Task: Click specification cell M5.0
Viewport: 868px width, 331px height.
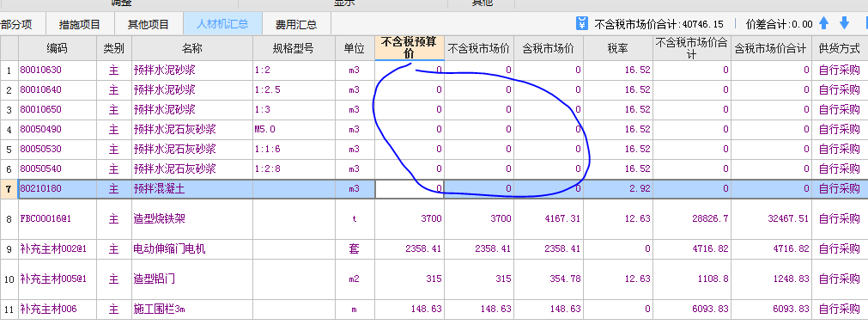Action: [294, 129]
